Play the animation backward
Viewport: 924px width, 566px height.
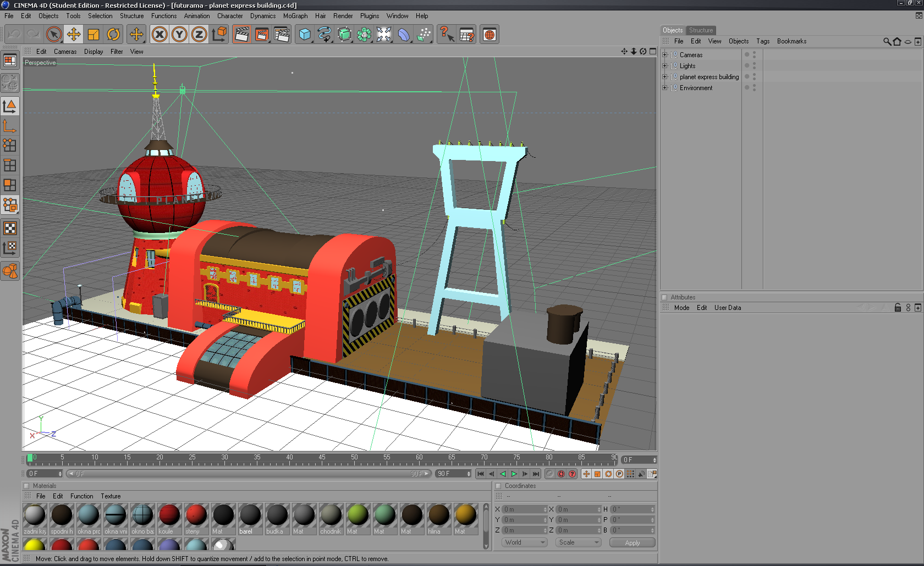503,474
